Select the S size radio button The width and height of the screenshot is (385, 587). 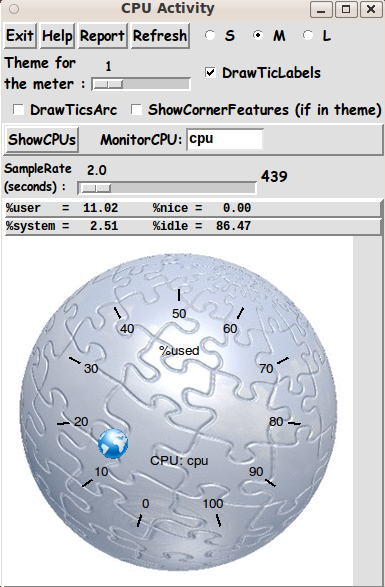210,36
